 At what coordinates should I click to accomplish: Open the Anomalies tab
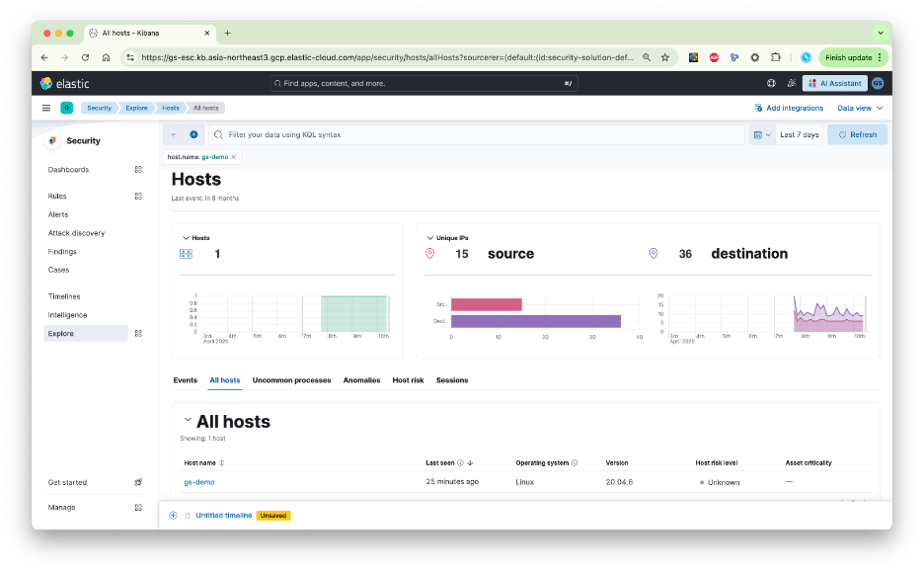click(362, 380)
